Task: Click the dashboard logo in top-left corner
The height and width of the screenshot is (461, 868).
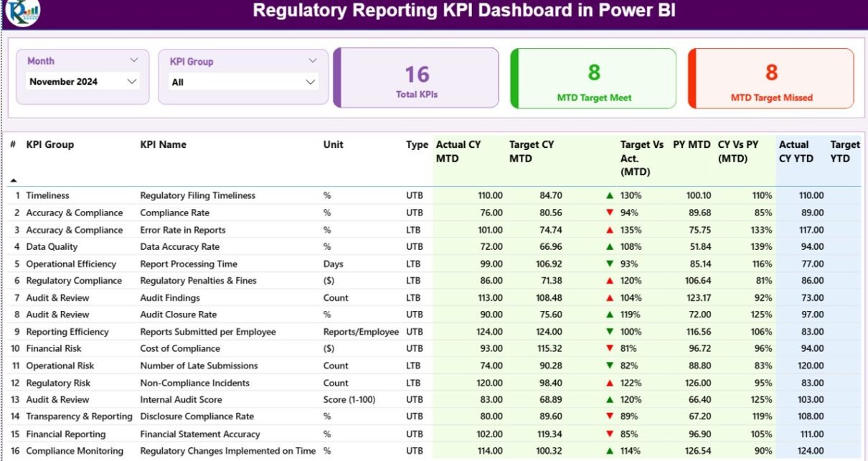Action: (22, 11)
